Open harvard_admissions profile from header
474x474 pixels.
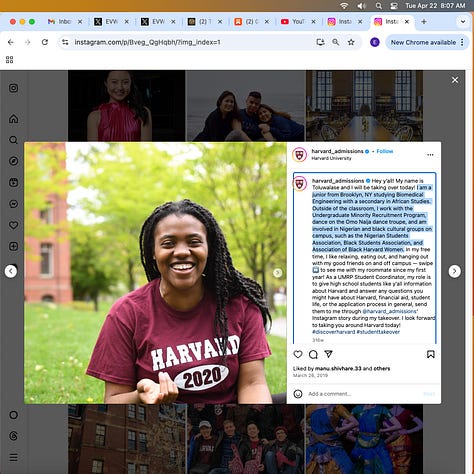tap(337, 151)
